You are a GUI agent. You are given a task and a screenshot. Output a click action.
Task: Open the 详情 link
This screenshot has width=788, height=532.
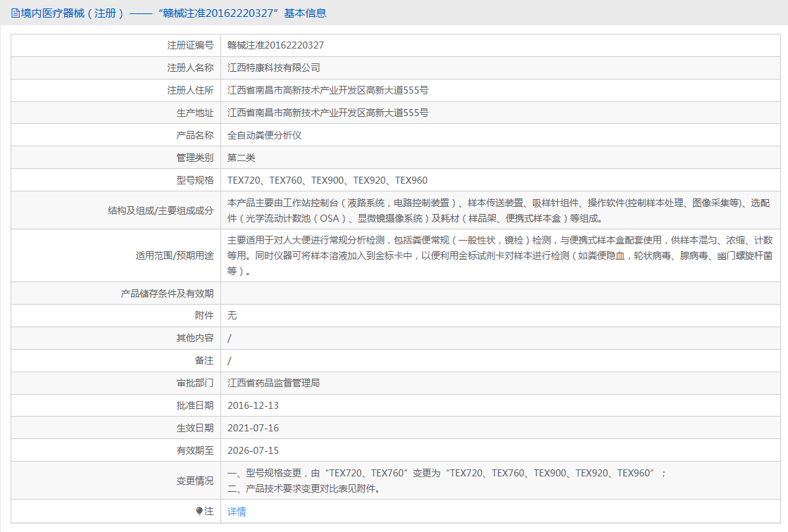(x=237, y=512)
